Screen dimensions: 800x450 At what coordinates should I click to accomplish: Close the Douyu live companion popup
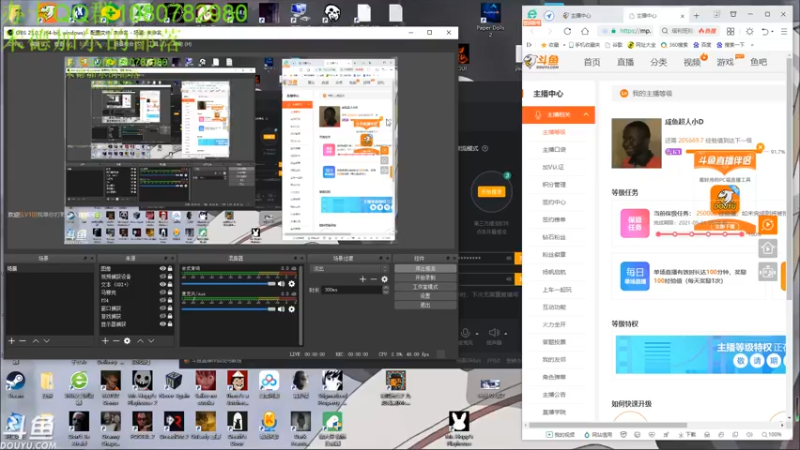pos(760,147)
